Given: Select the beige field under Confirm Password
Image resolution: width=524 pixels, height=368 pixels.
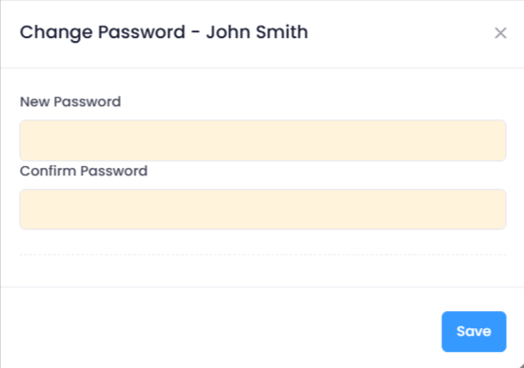Looking at the screenshot, I should (263, 209).
